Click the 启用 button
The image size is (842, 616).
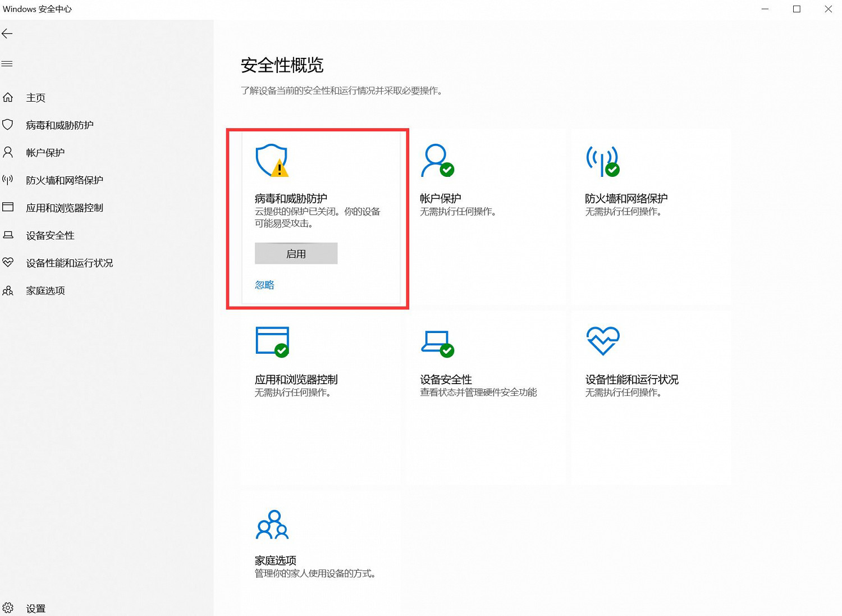[x=296, y=253]
